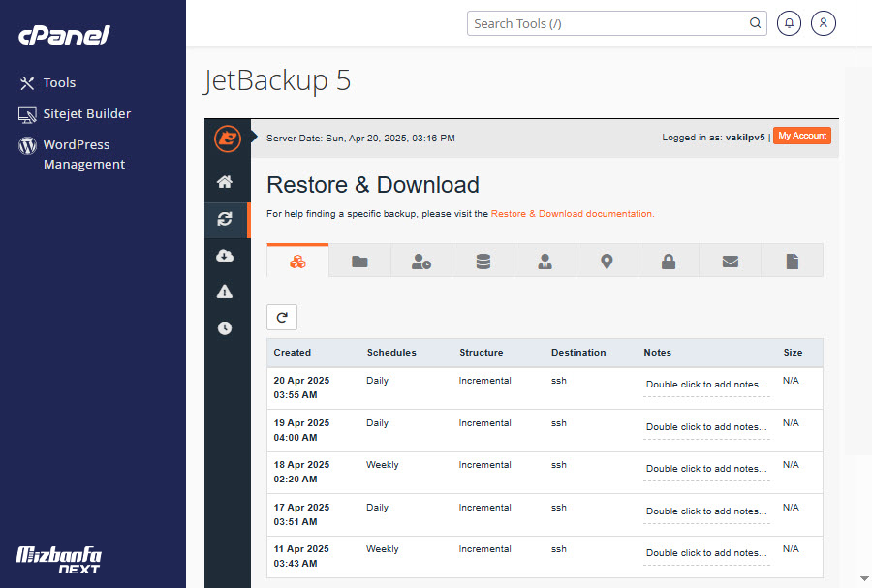
Task: Open the alerts warning triangle icon
Action: tap(225, 292)
